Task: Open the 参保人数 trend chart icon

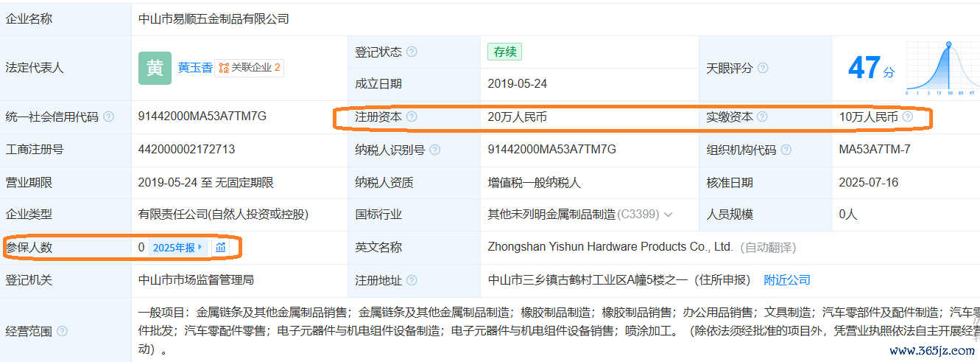Action: (x=221, y=248)
